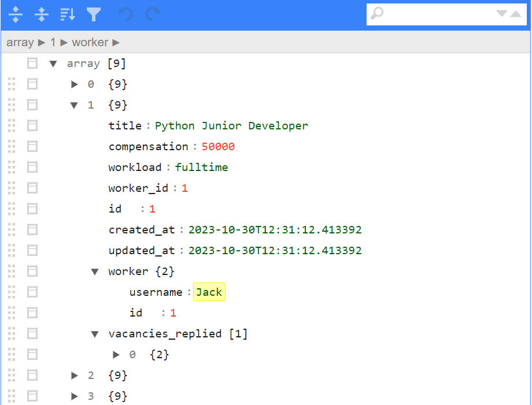Expand item 2 {9} of the array
This screenshot has width=532, height=405.
[74, 376]
